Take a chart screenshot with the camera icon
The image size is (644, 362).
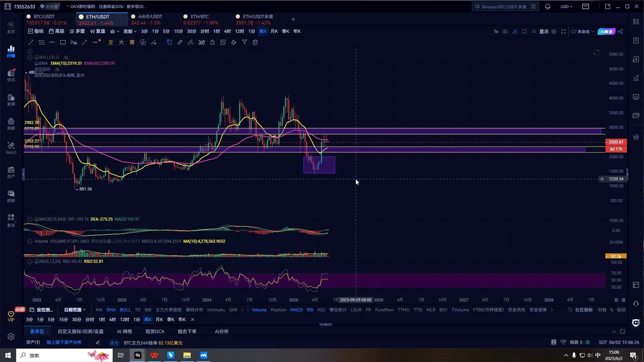pyautogui.click(x=505, y=31)
